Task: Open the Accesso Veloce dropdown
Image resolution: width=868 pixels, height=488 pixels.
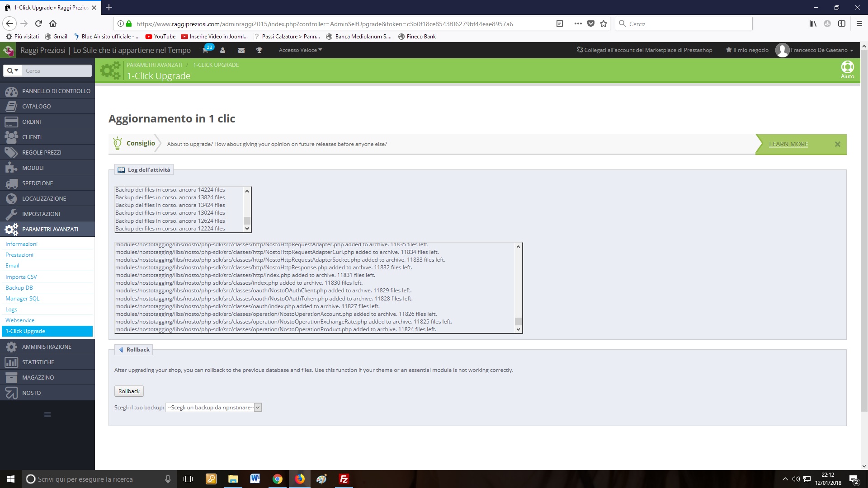Action: pyautogui.click(x=300, y=50)
